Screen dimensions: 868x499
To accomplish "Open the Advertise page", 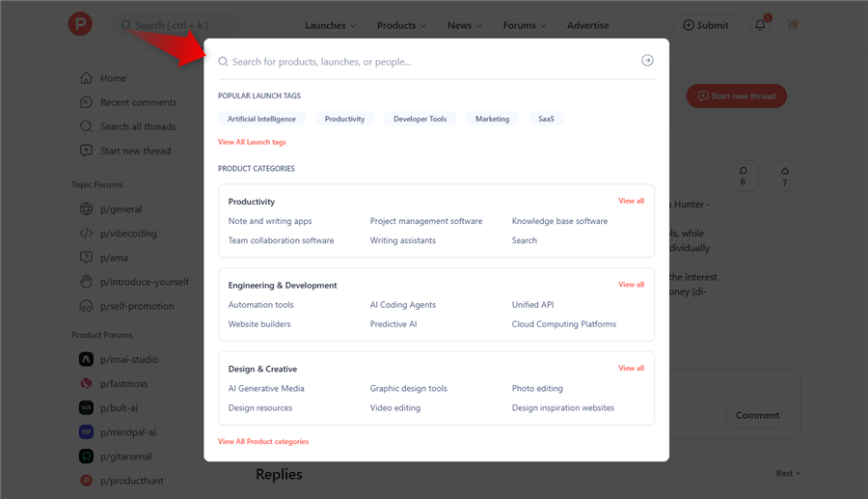I will click(x=588, y=25).
